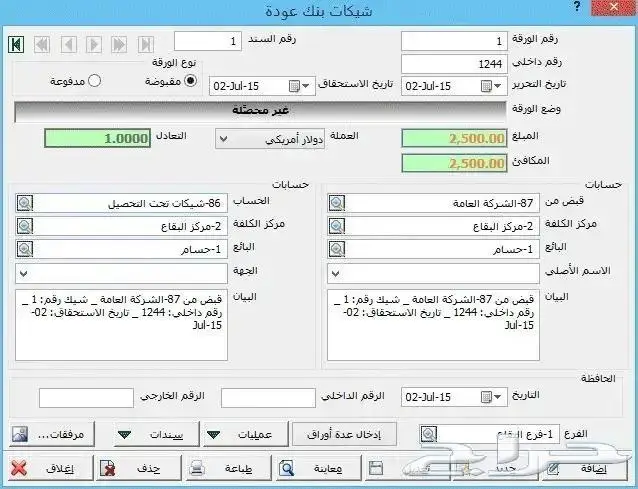The image size is (638, 489).
Task: Open the lookup icon for right-side البائع field
Action: point(337,249)
